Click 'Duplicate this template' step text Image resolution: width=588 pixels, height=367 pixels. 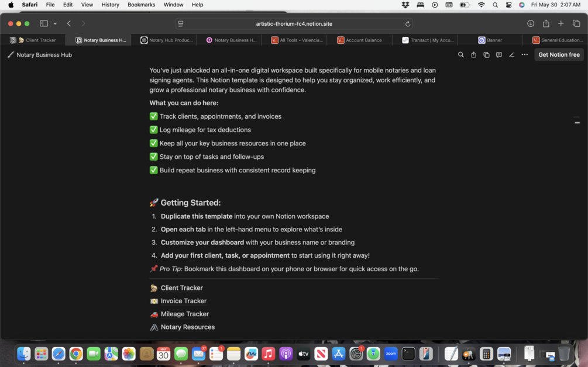[197, 216]
